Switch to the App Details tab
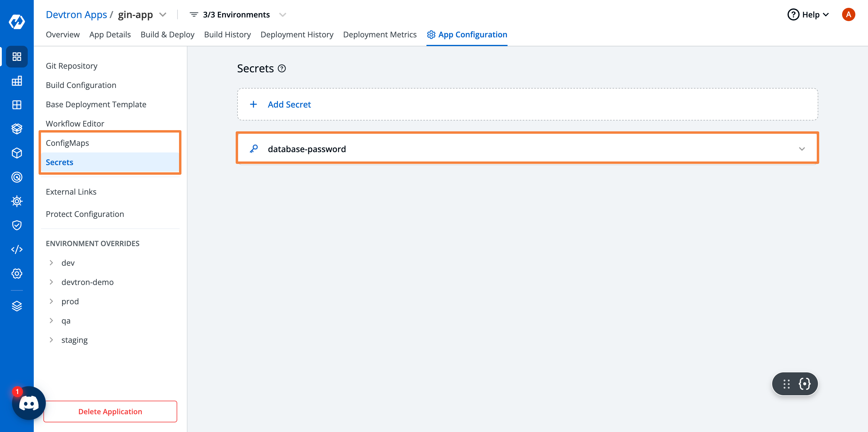The image size is (868, 432). click(x=110, y=35)
